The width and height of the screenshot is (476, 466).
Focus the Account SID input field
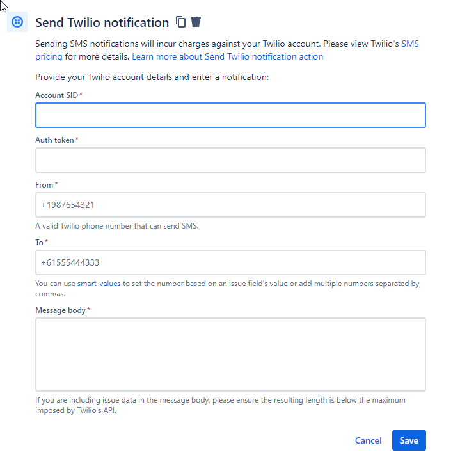[x=230, y=115]
